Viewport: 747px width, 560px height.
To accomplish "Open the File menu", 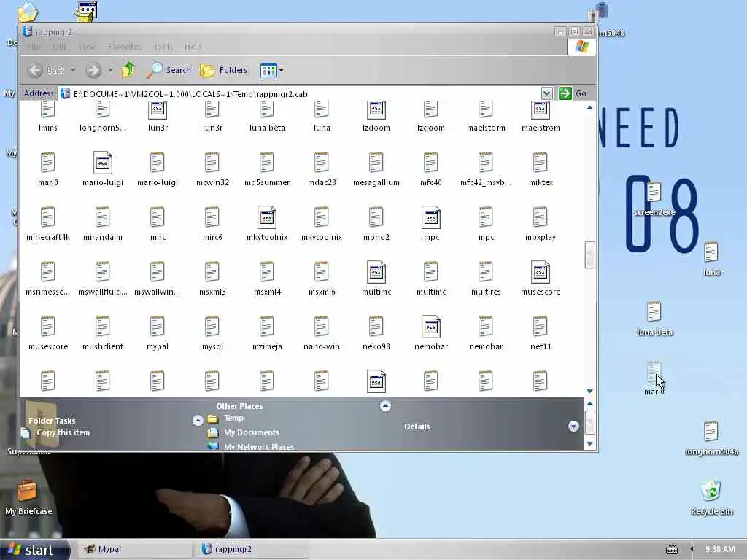I will [34, 47].
